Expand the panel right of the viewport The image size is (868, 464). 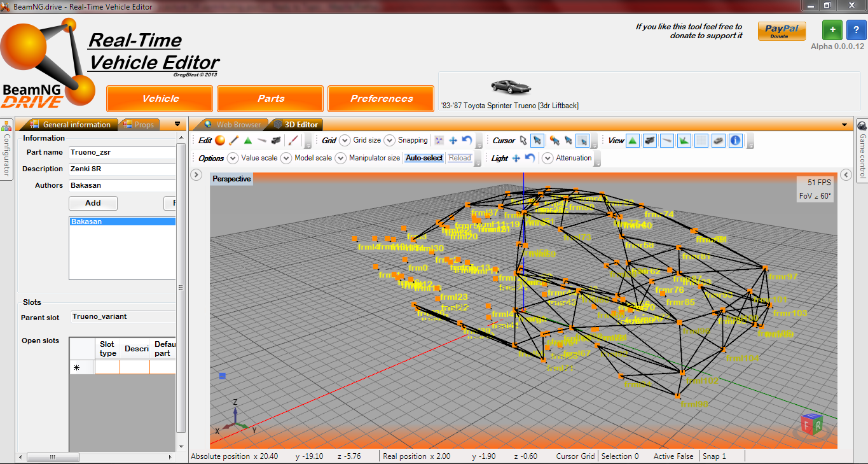846,174
